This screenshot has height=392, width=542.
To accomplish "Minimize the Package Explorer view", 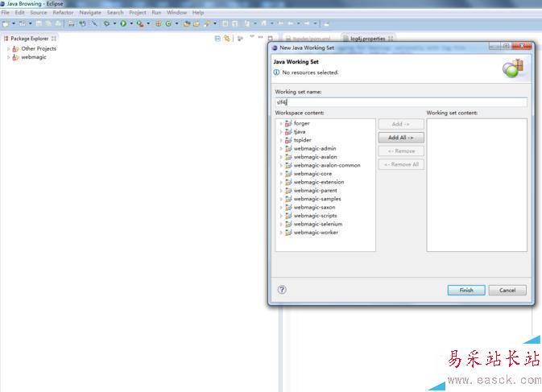I will pyautogui.click(x=261, y=37).
